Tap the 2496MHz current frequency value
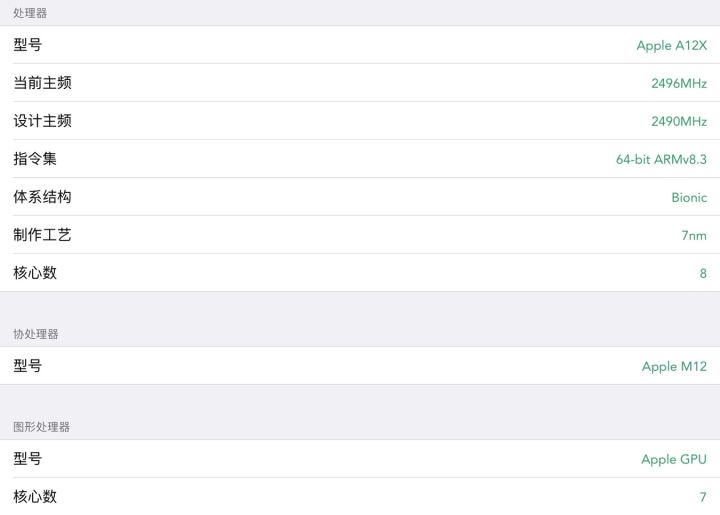This screenshot has width=720, height=515. click(x=679, y=83)
